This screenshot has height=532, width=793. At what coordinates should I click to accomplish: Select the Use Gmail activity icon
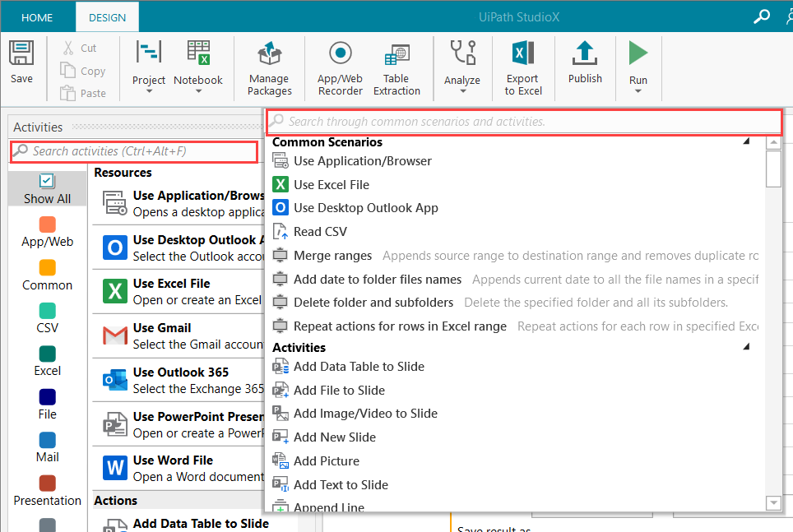114,335
